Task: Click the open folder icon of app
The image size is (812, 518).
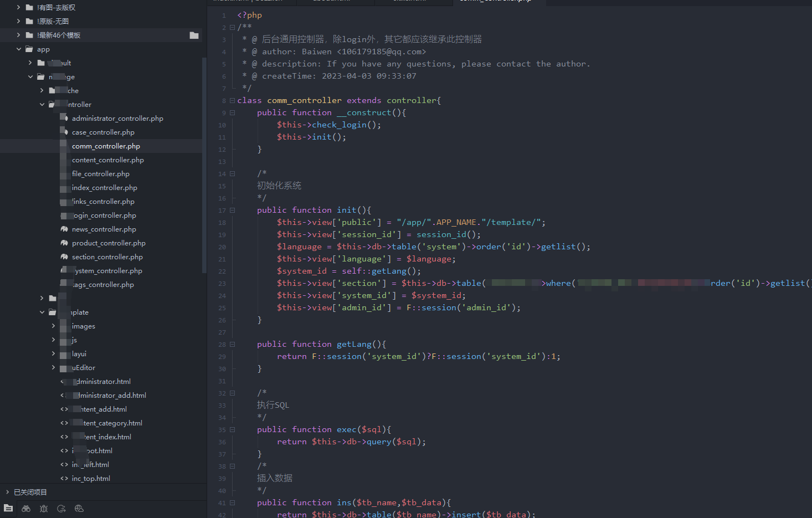Action: pos(29,49)
